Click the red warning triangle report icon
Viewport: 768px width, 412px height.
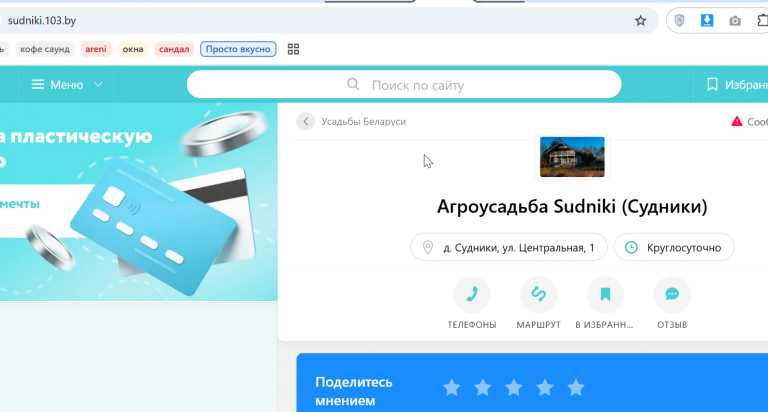736,121
